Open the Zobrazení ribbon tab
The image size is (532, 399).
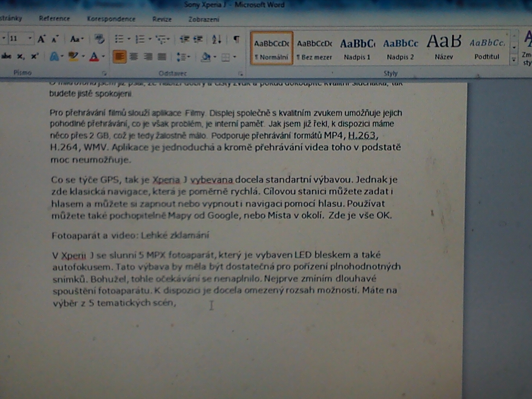tap(204, 19)
